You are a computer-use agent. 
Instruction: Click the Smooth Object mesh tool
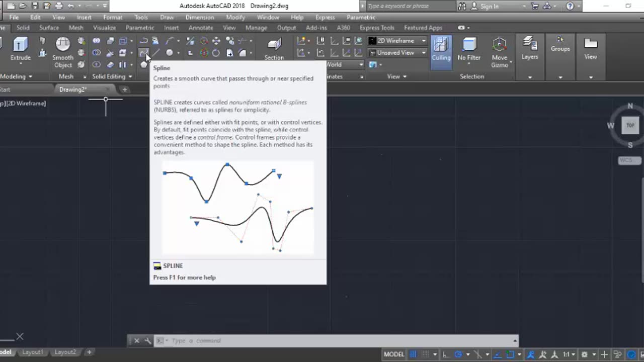click(63, 52)
